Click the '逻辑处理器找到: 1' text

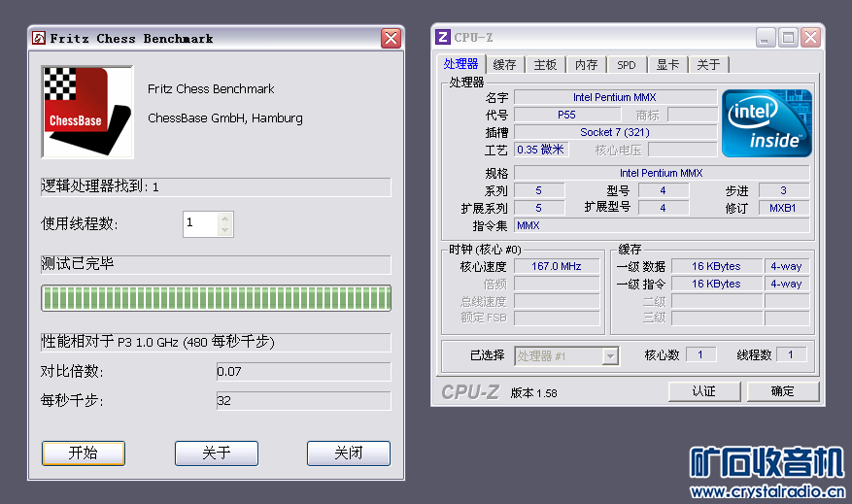pyautogui.click(x=100, y=186)
